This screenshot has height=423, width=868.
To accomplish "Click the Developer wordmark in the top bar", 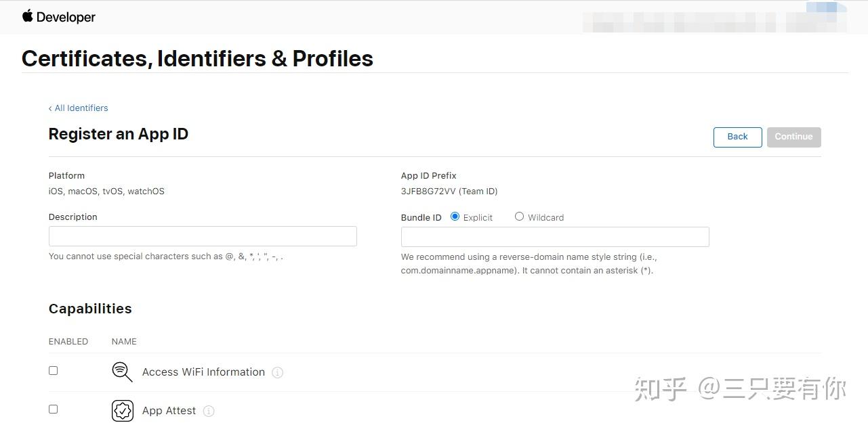I will (x=64, y=17).
